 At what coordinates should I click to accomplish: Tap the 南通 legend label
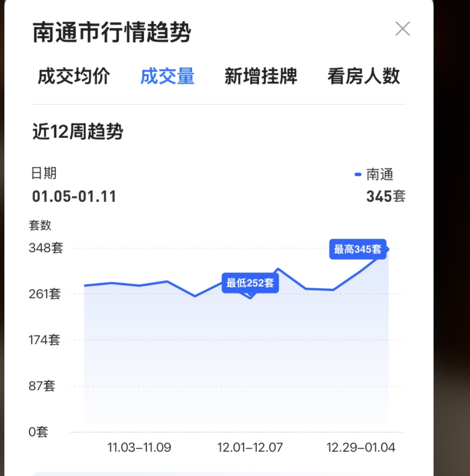[x=380, y=174]
